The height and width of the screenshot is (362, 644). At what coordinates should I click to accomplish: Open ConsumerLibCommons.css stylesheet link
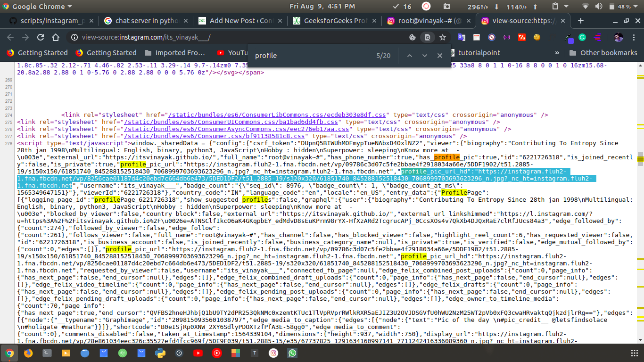coord(278,115)
